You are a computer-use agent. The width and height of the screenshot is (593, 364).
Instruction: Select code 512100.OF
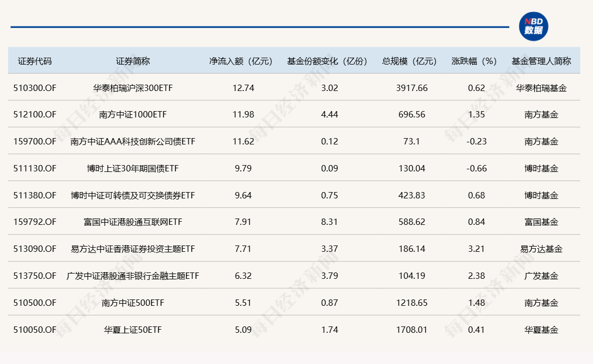35,114
